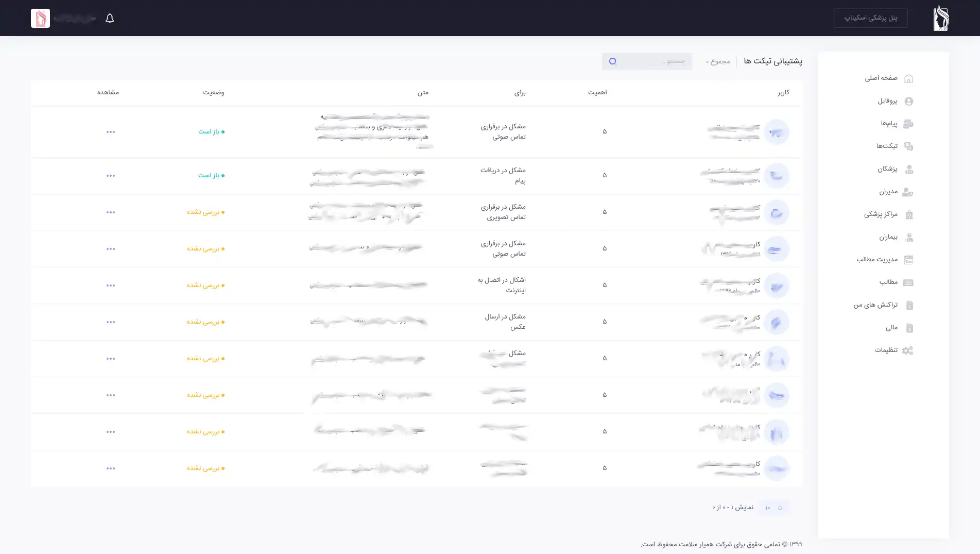980x554 pixels.
Task: Click the ticket search input field
Action: pyautogui.click(x=647, y=61)
